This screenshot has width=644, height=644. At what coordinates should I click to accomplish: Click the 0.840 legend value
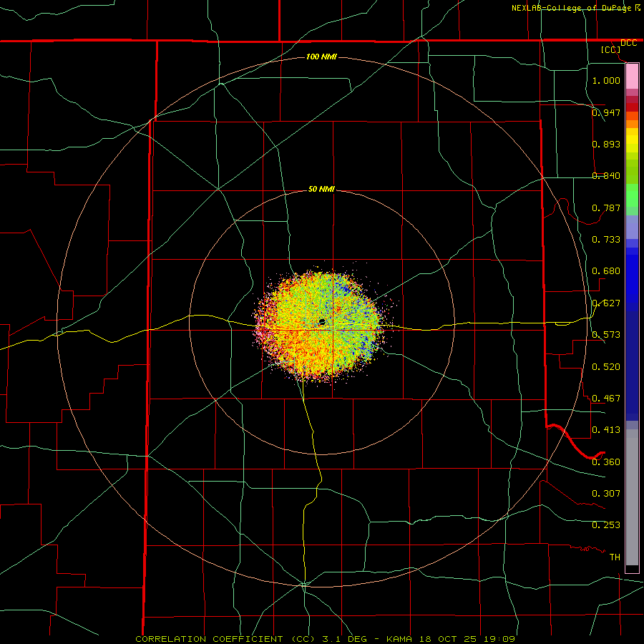[606, 175]
